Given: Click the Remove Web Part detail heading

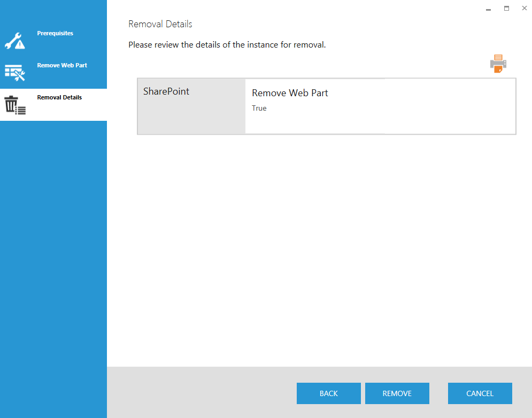Looking at the screenshot, I should coord(290,93).
